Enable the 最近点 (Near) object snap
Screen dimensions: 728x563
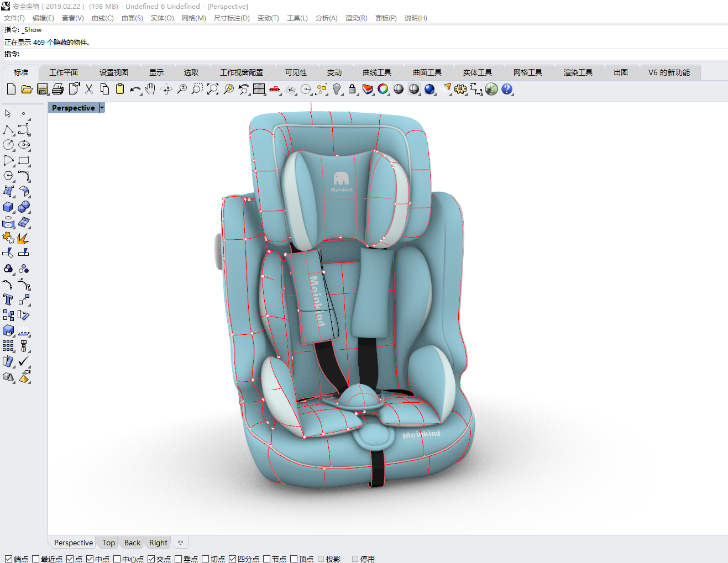point(36,559)
